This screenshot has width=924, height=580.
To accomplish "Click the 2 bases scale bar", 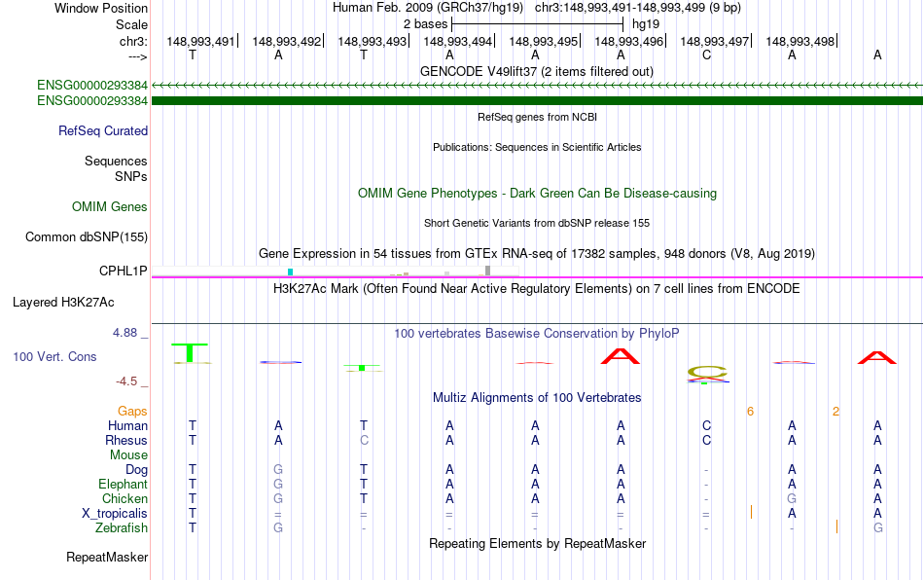I will 538,24.
